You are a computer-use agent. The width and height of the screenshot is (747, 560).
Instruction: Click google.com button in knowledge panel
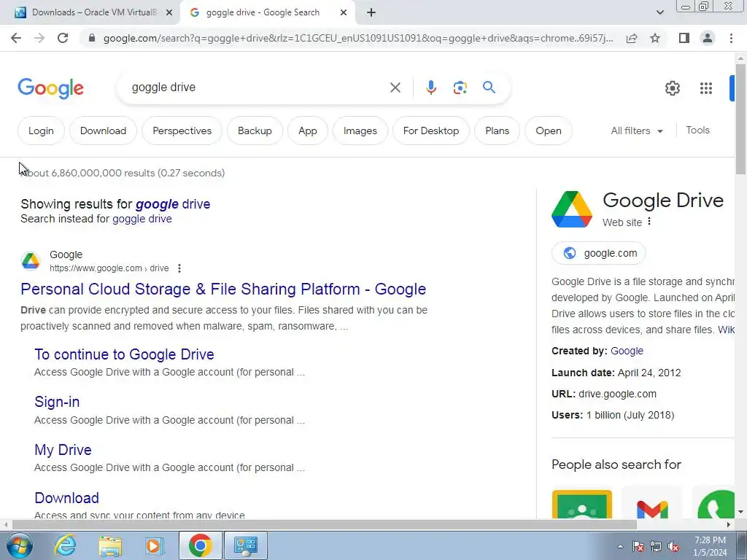click(599, 253)
